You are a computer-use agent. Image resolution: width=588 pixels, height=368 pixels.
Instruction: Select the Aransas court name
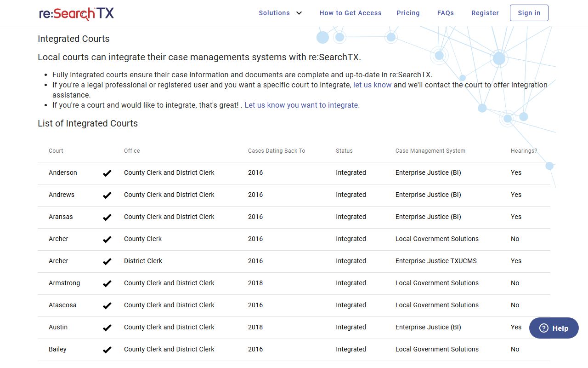coord(61,217)
